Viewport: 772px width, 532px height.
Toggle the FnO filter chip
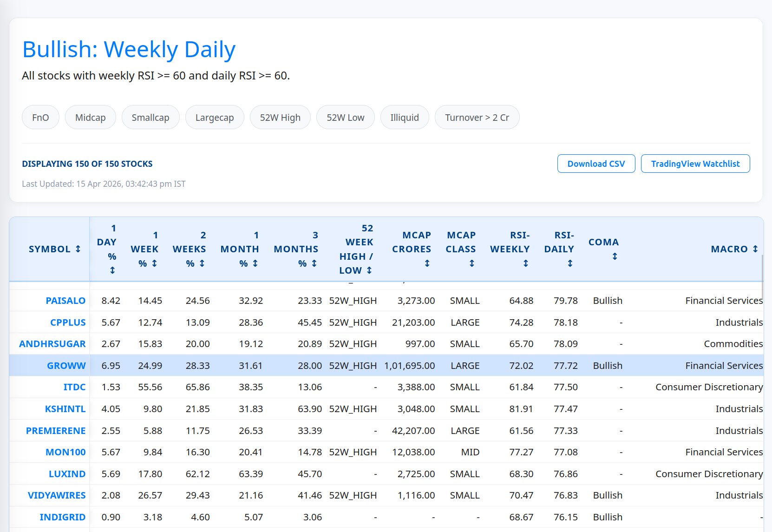(x=40, y=117)
